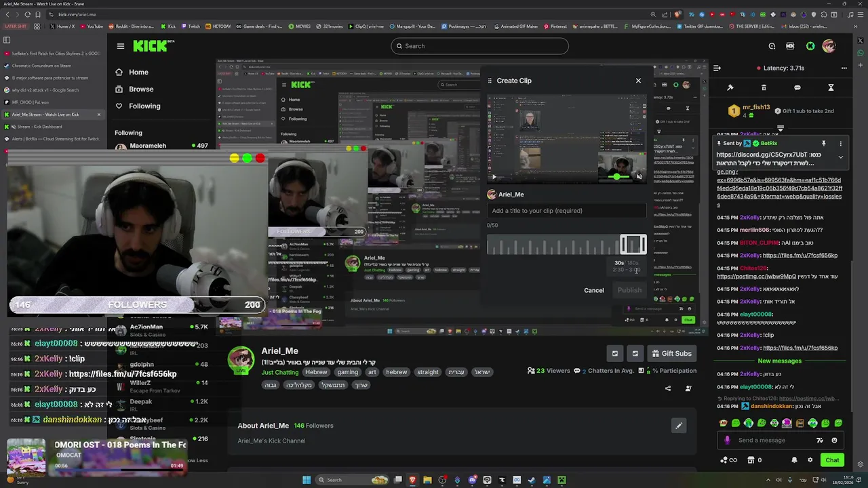This screenshot has width=868, height=488.
Task: Click the Chat send button
Action: click(832, 460)
